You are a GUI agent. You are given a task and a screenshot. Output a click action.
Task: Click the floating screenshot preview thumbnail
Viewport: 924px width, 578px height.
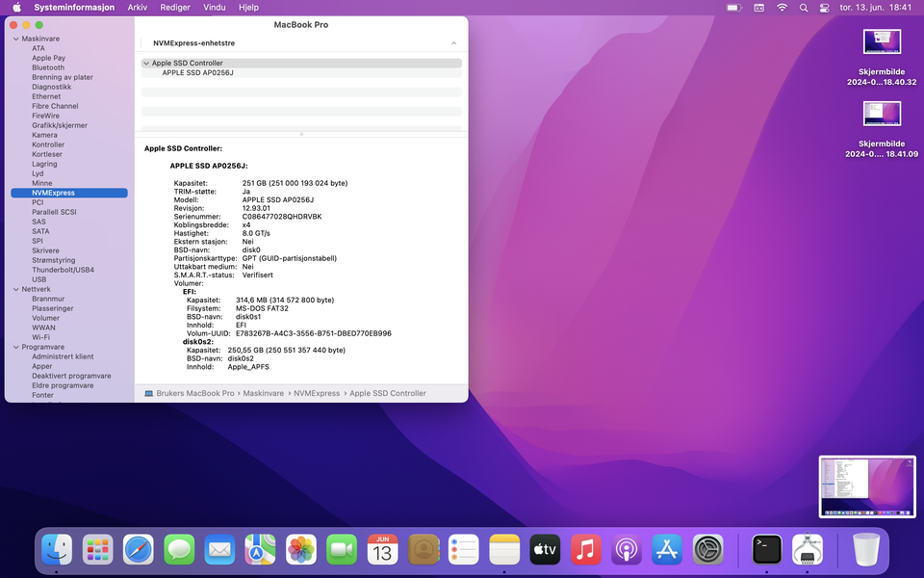click(x=867, y=486)
